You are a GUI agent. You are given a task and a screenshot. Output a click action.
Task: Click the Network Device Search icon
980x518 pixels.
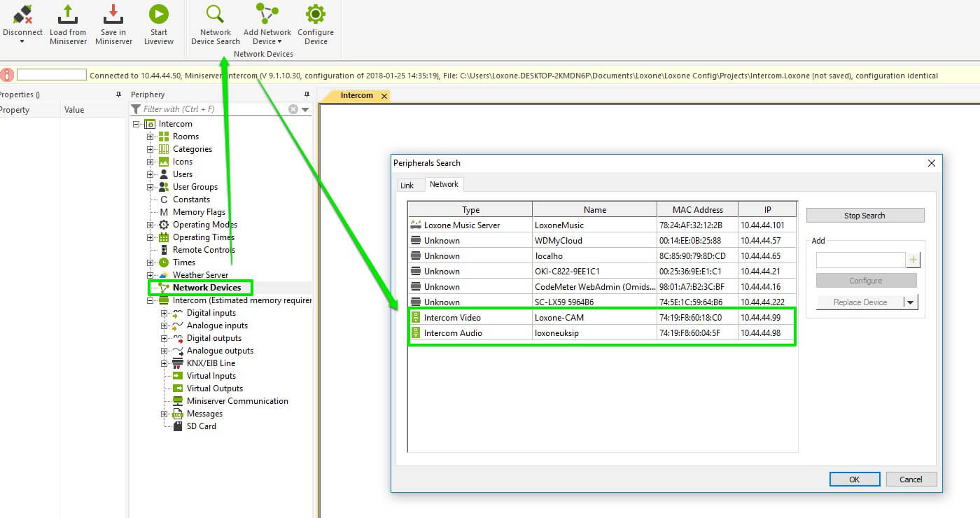pos(215,14)
